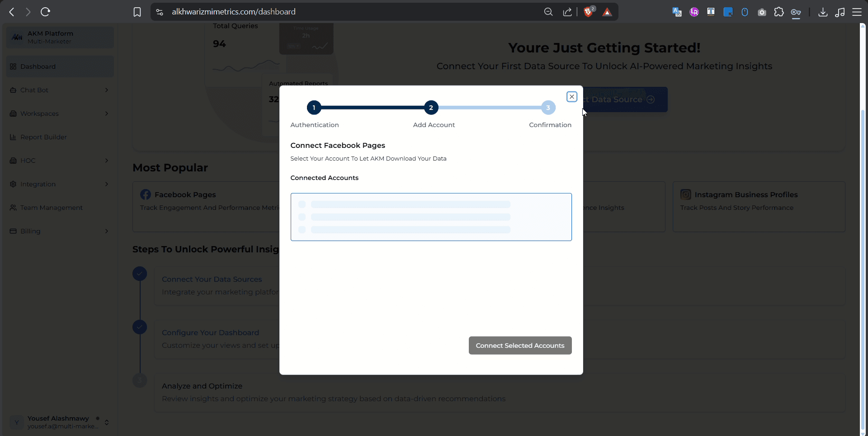868x436 pixels.
Task: Click the Facebook Pages card
Action: point(206,207)
